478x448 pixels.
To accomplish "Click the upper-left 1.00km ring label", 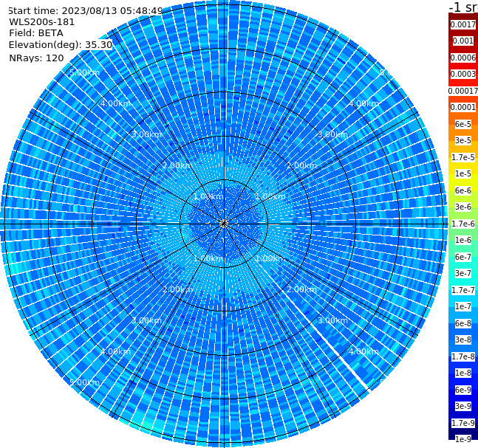I will tap(208, 196).
